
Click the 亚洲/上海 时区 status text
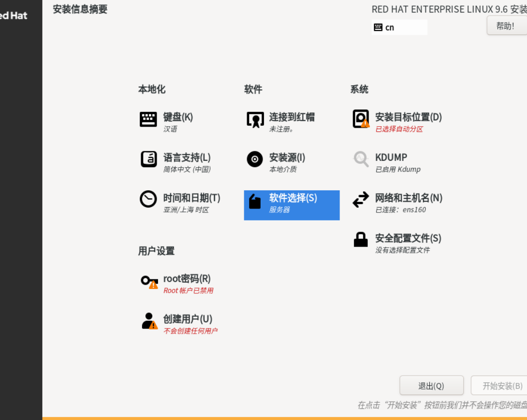point(186,210)
